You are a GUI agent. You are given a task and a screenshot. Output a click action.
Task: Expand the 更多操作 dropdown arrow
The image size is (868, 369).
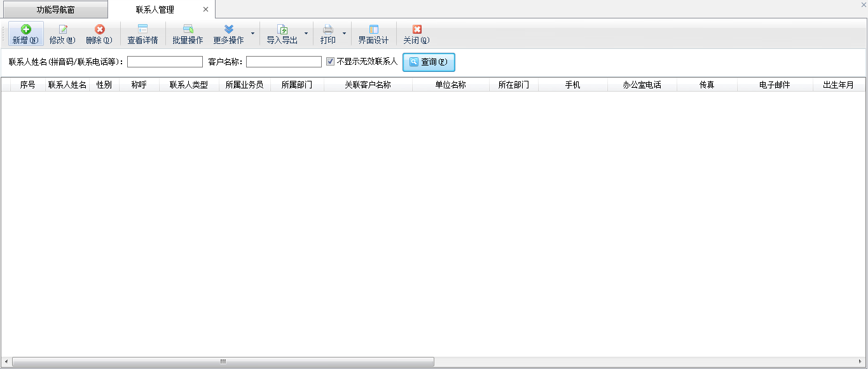pyautogui.click(x=252, y=34)
